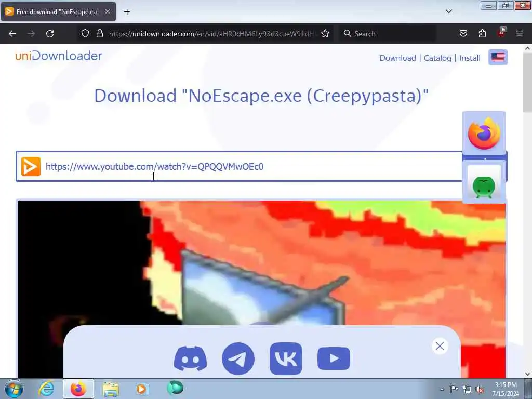Open the VK social icon
This screenshot has height=399, width=532.
click(286, 358)
